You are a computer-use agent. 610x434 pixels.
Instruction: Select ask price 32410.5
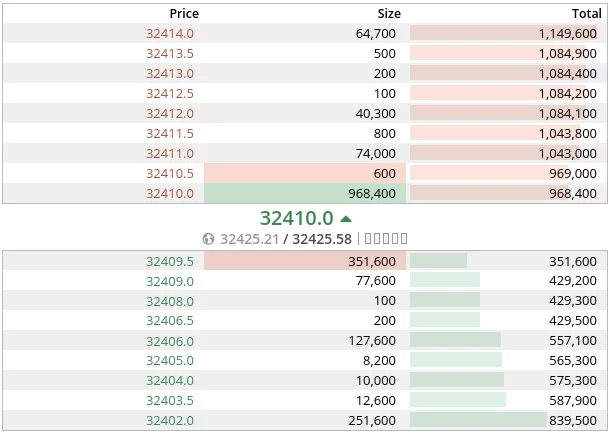[x=170, y=173]
